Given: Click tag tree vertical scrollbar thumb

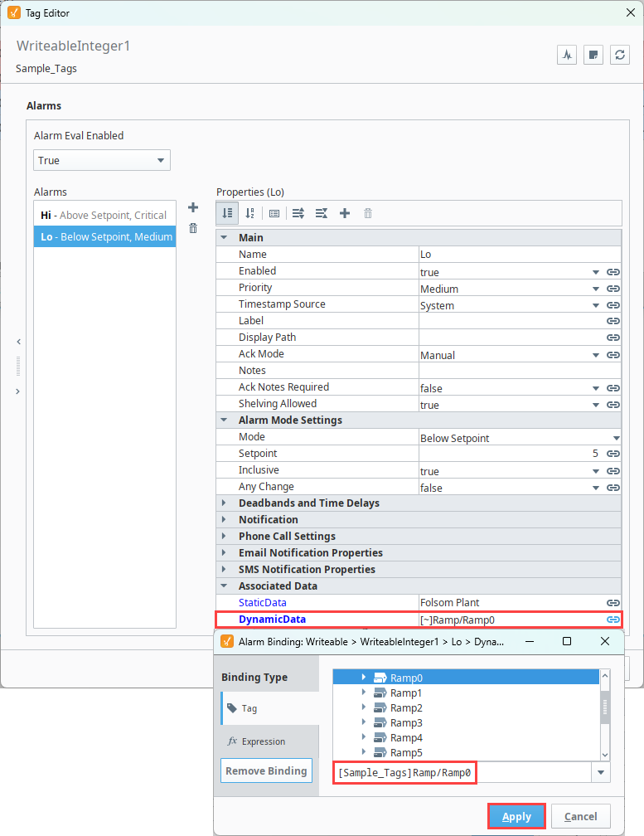Looking at the screenshot, I should coord(604,707).
